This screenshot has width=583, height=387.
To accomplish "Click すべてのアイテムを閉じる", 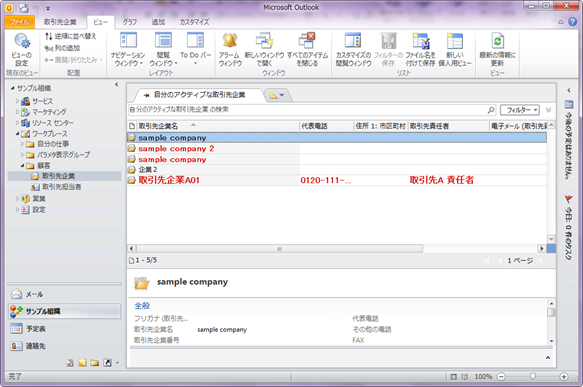I will click(307, 50).
